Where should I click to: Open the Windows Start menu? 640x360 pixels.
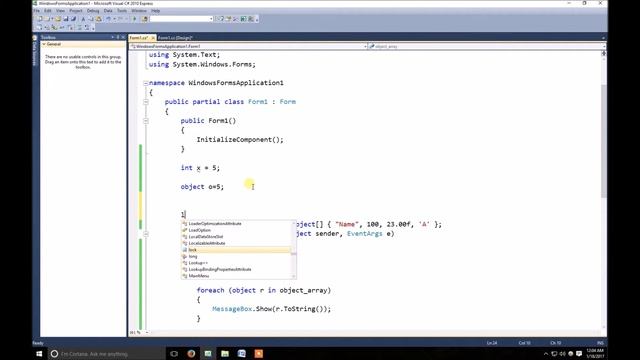point(39,353)
